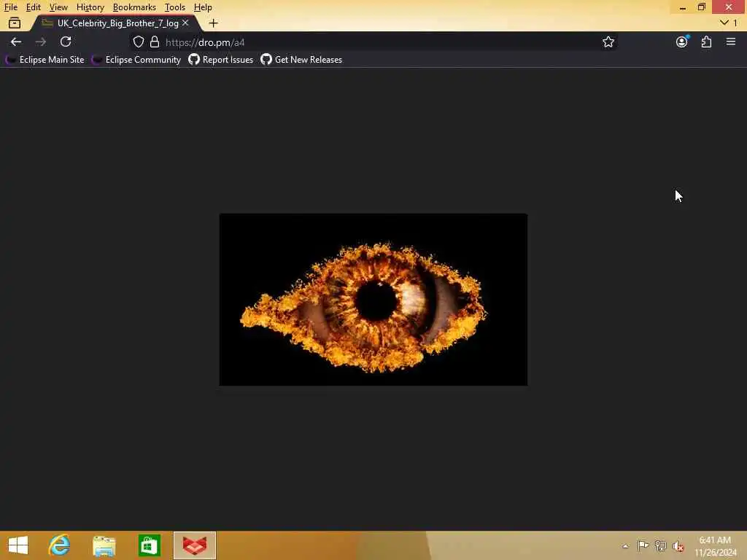
Task: Open a new tab with plus button
Action: pyautogui.click(x=214, y=23)
